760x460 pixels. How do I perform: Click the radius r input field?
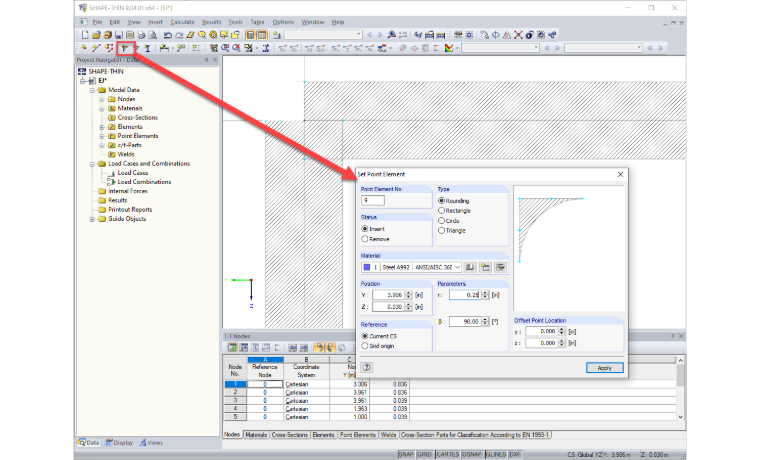click(465, 295)
